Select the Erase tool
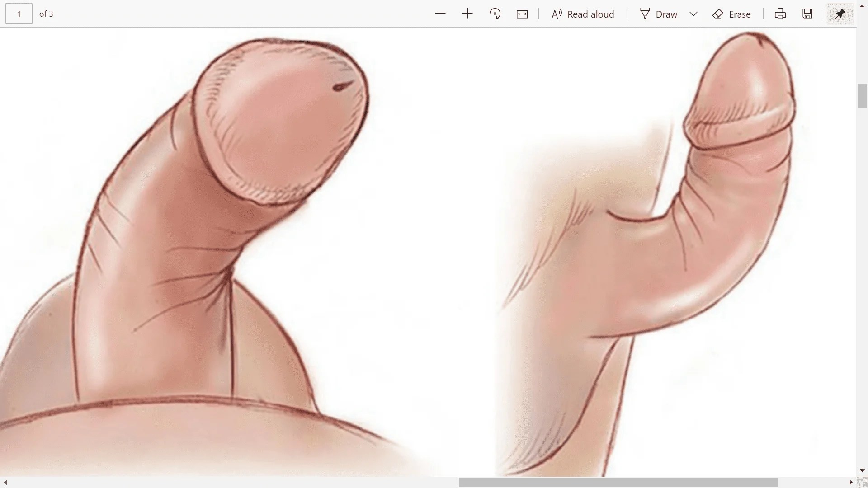This screenshot has width=868, height=488. point(731,14)
